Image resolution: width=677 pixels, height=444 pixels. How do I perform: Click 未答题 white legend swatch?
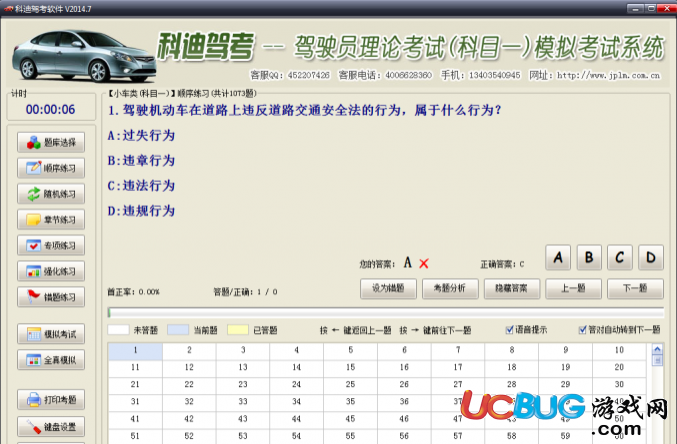(x=118, y=330)
